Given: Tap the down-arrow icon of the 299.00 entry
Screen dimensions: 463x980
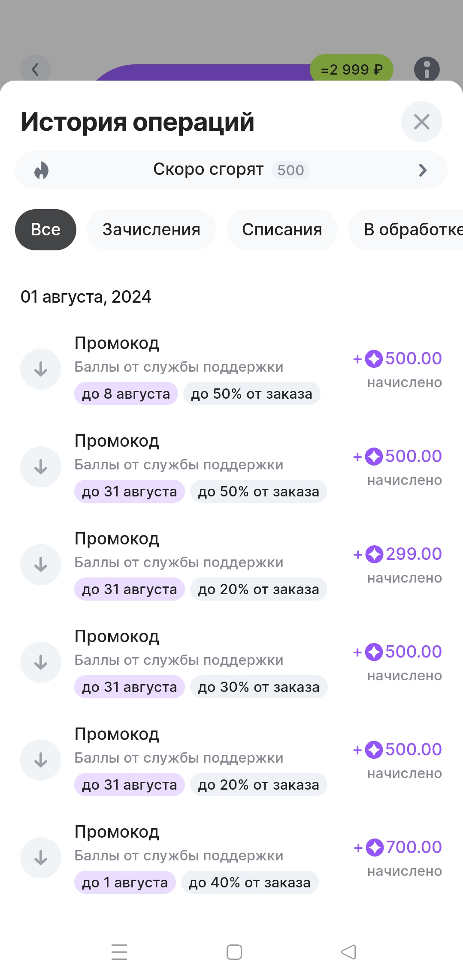Looking at the screenshot, I should (41, 565).
